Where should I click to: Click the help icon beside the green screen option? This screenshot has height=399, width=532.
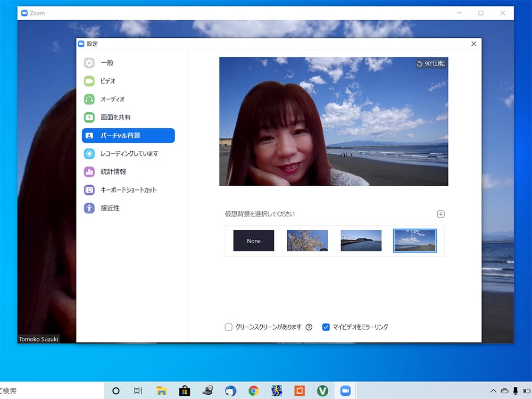pos(309,327)
